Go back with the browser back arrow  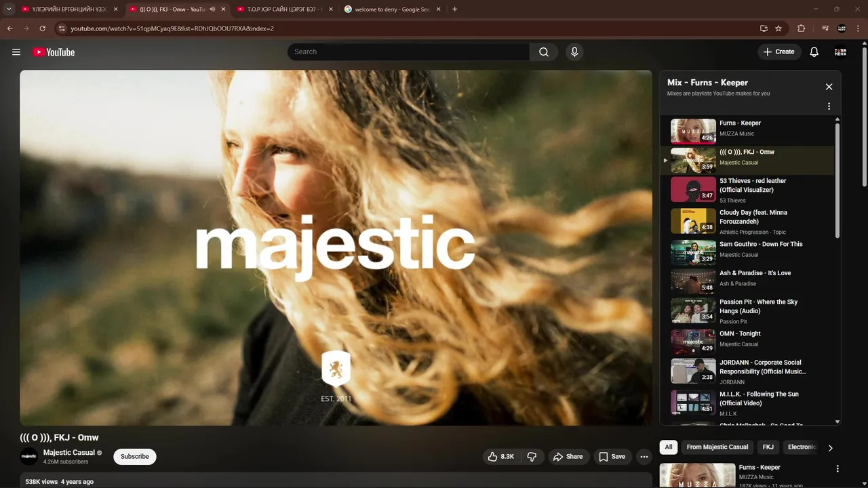point(9,28)
